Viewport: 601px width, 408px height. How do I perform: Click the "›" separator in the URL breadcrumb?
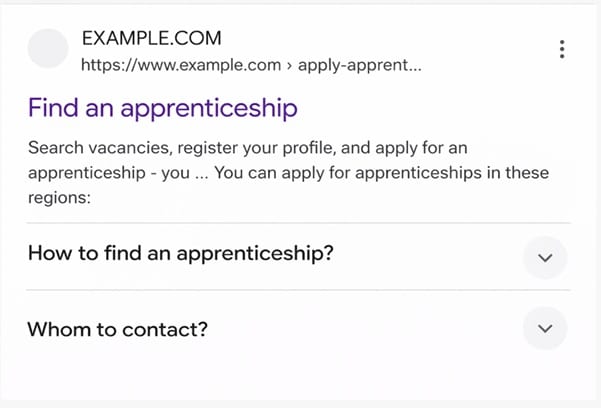[x=287, y=66]
